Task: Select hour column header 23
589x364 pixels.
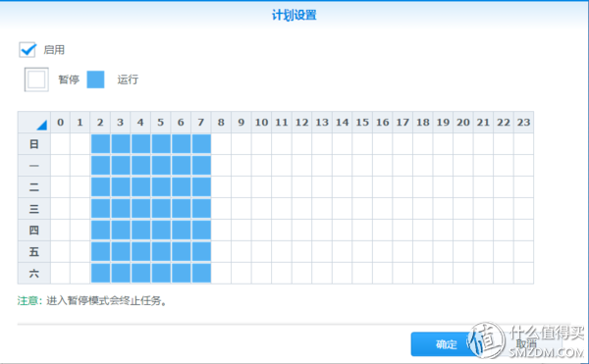Action: pos(523,123)
